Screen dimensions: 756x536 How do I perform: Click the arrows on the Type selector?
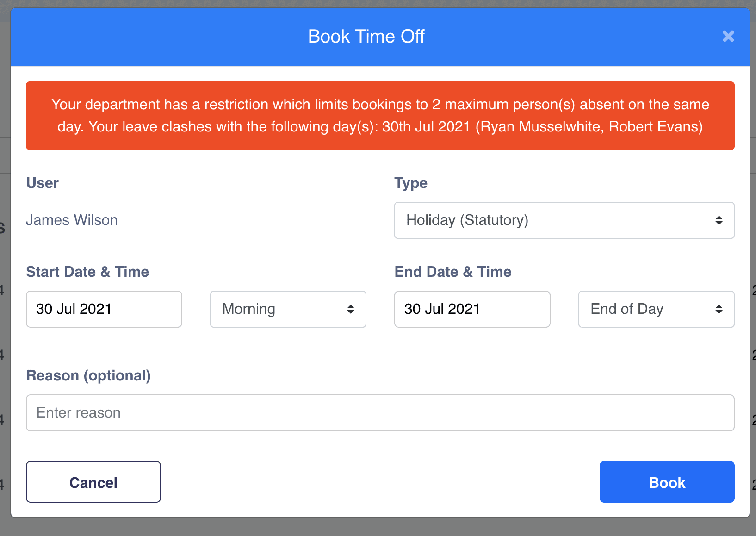tap(719, 220)
